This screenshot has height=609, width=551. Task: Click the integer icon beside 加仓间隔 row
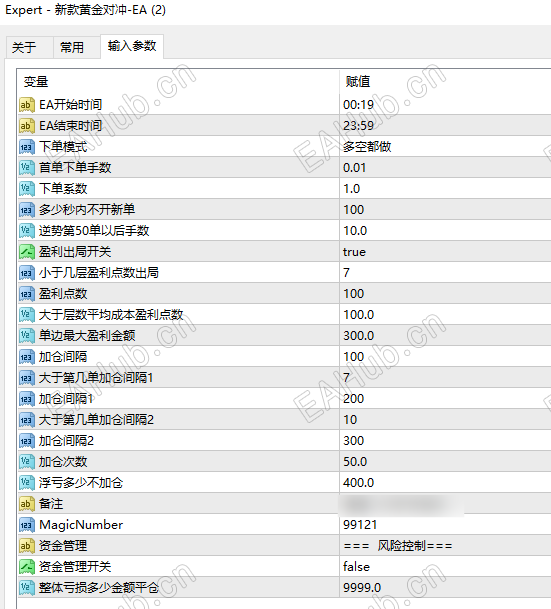[26, 357]
